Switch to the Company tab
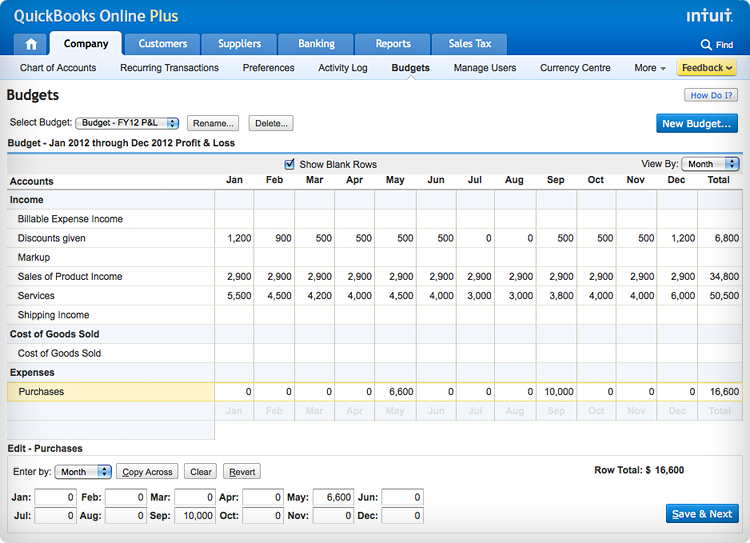This screenshot has height=543, width=750. click(86, 44)
